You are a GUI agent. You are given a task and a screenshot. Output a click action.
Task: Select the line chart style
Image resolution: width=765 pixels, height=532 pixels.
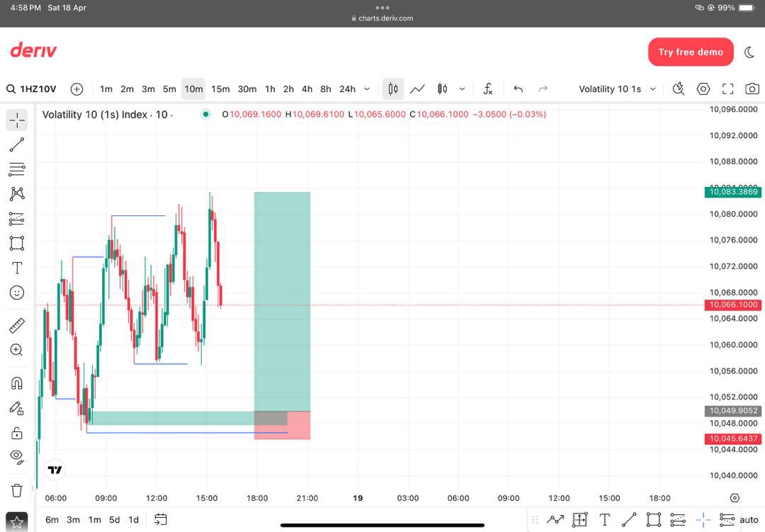pos(417,89)
